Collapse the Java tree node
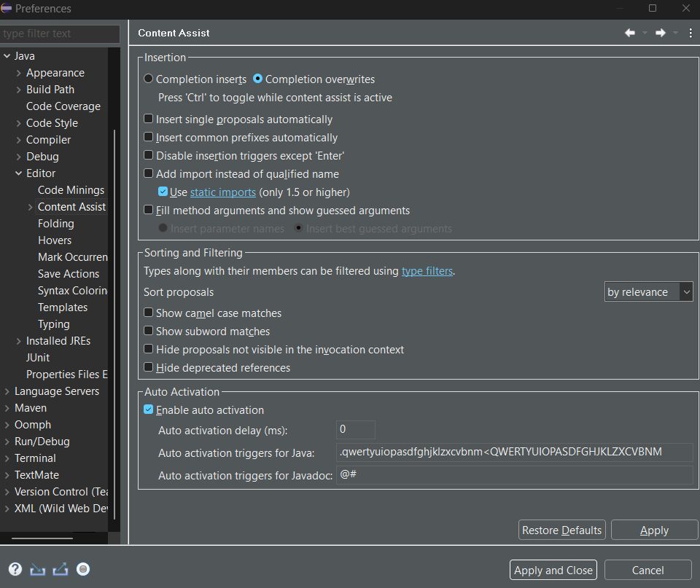 [7, 56]
